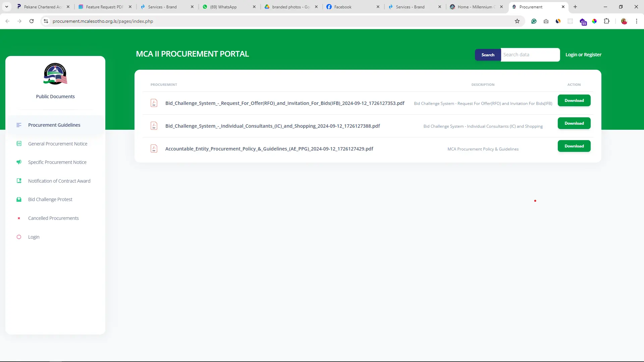Click the PDF icon for the Bid_Challenge_System RFO file

pyautogui.click(x=154, y=103)
